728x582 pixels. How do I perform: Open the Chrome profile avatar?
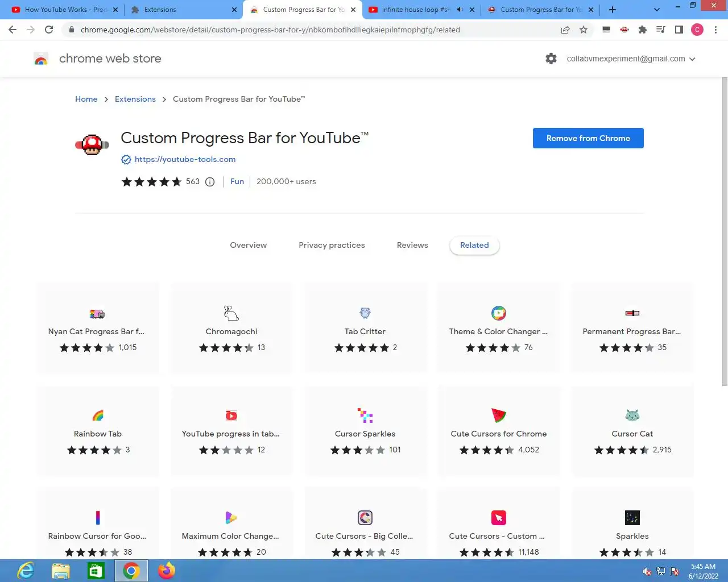click(x=697, y=30)
